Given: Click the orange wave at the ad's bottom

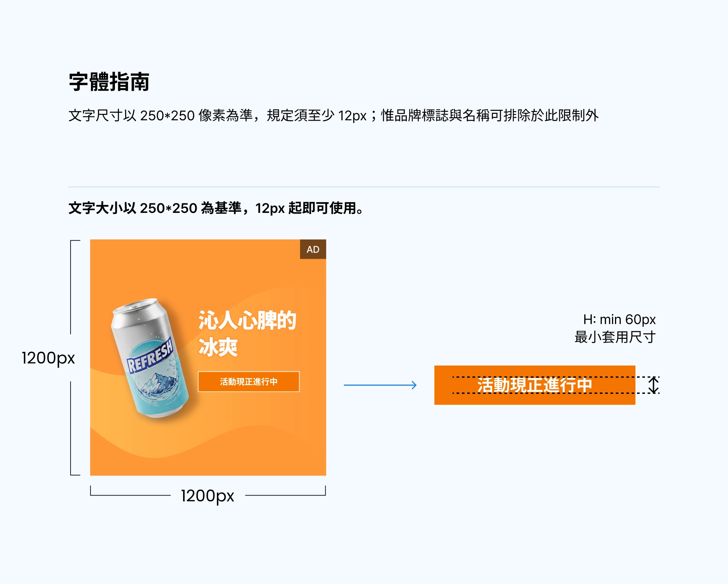Looking at the screenshot, I should [208, 452].
